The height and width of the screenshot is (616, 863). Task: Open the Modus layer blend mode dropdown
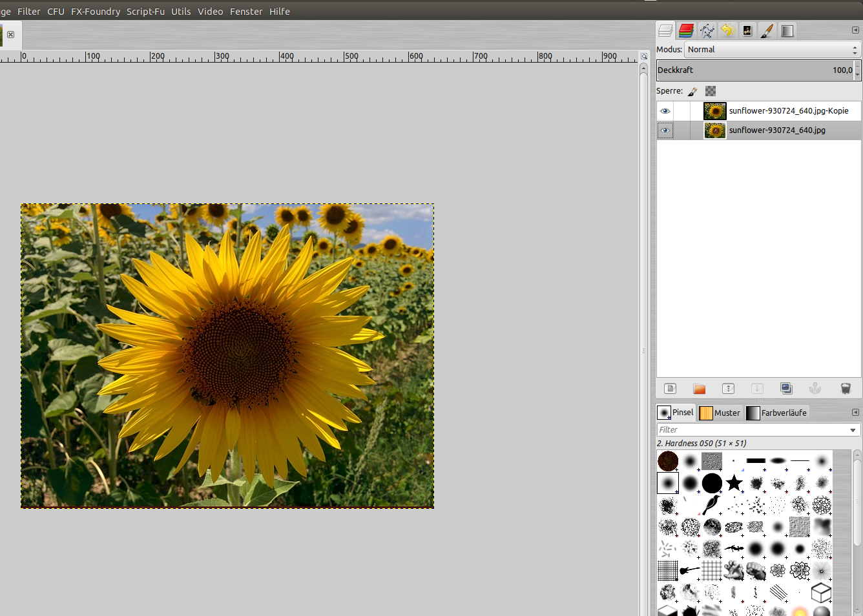(x=772, y=50)
